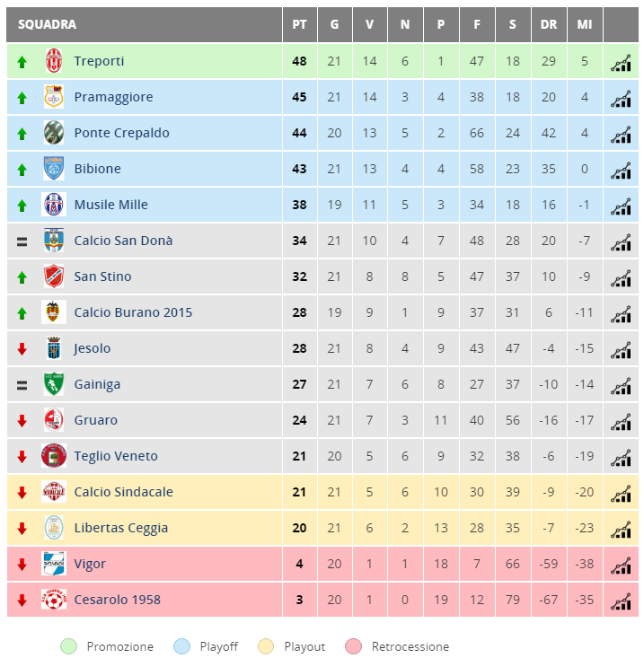Click the blue Playoff legend circle

click(x=181, y=646)
